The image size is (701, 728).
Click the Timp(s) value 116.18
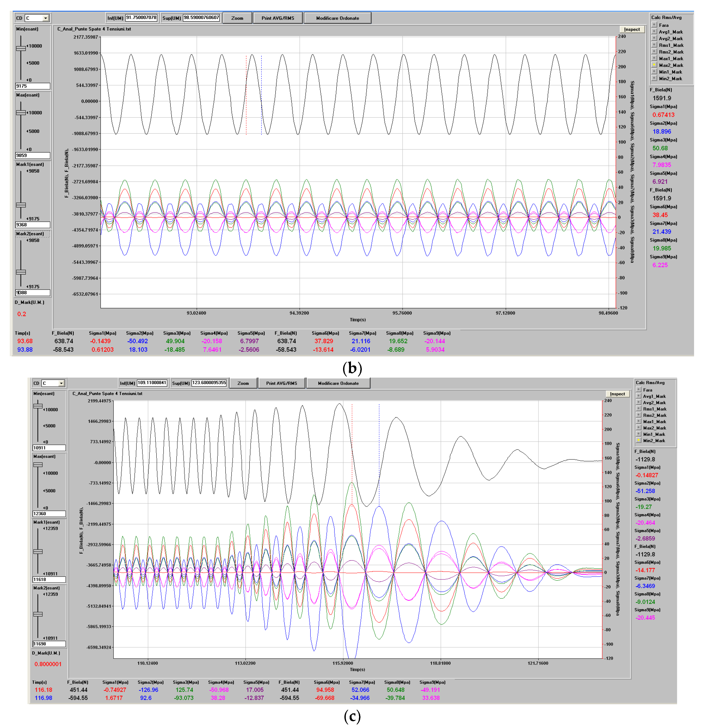pos(43,690)
